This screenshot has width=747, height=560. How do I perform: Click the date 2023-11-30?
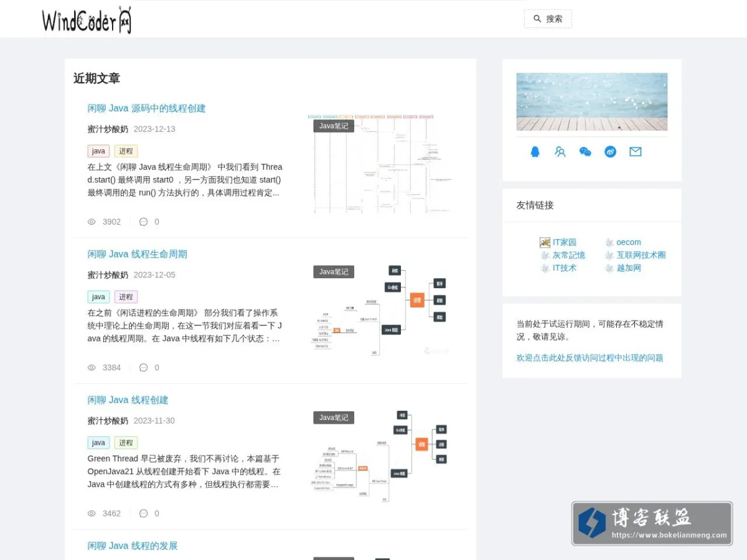click(x=154, y=421)
